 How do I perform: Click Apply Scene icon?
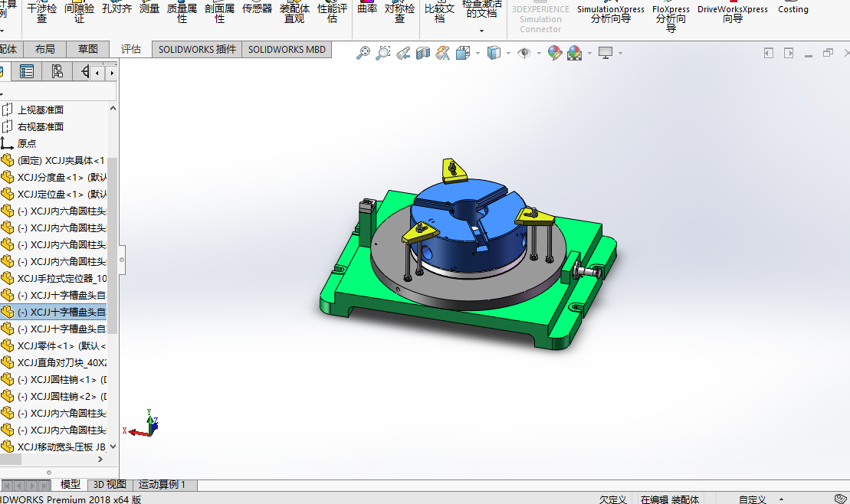click(x=575, y=53)
